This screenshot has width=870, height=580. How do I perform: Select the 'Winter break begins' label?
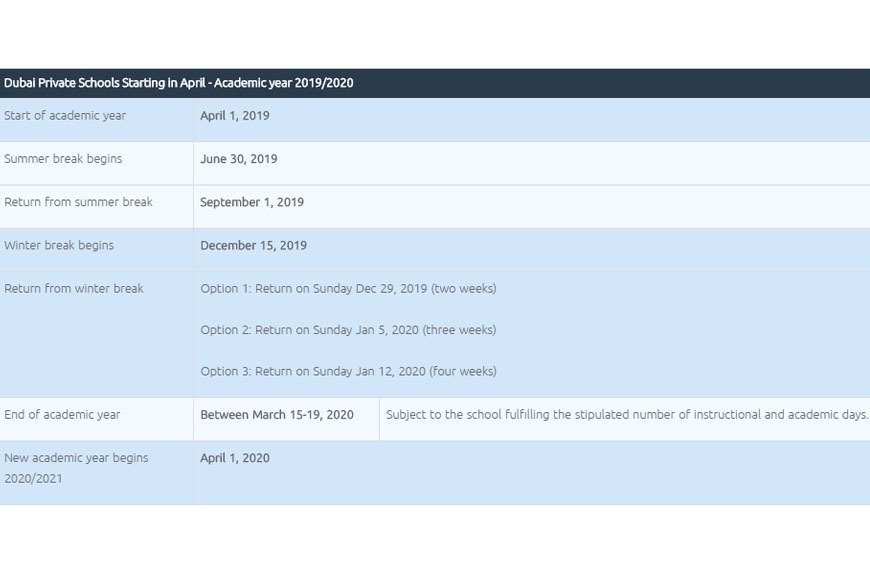tap(59, 245)
